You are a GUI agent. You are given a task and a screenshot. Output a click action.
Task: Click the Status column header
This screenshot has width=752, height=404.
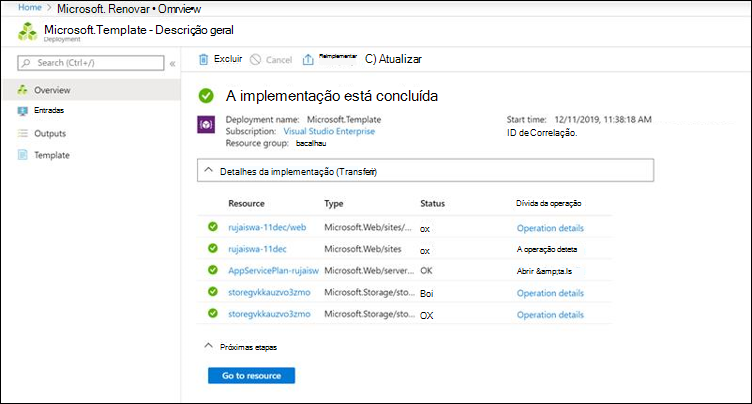(433, 203)
